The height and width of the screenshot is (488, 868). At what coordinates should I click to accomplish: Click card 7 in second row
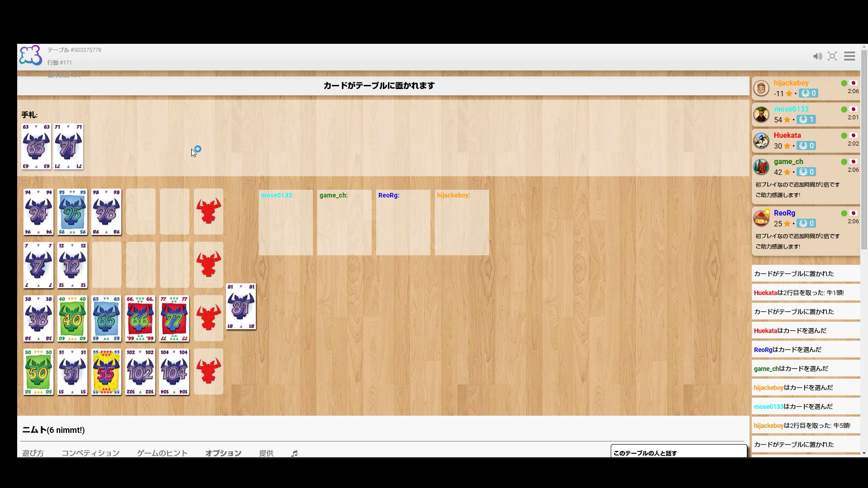click(38, 265)
